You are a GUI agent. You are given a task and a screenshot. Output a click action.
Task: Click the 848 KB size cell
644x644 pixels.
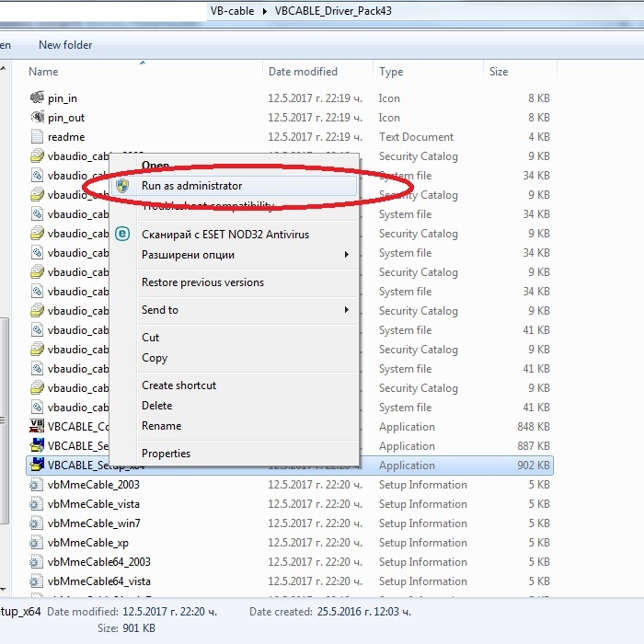coord(534,426)
